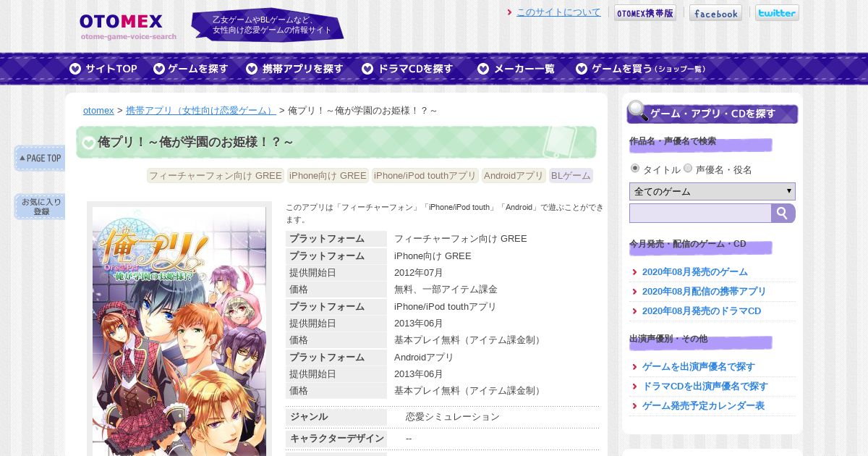The image size is (868, 456).
Task: Click the search magnifier submit button
Action: click(783, 214)
